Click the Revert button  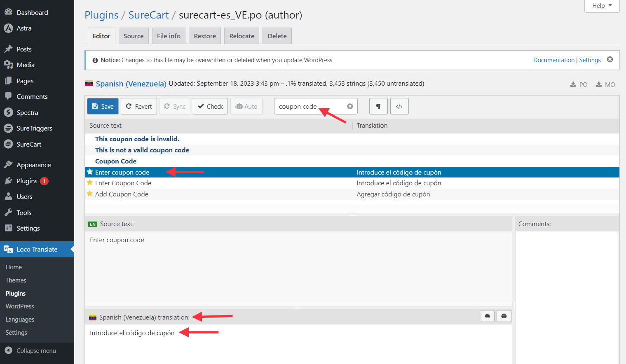coord(139,106)
